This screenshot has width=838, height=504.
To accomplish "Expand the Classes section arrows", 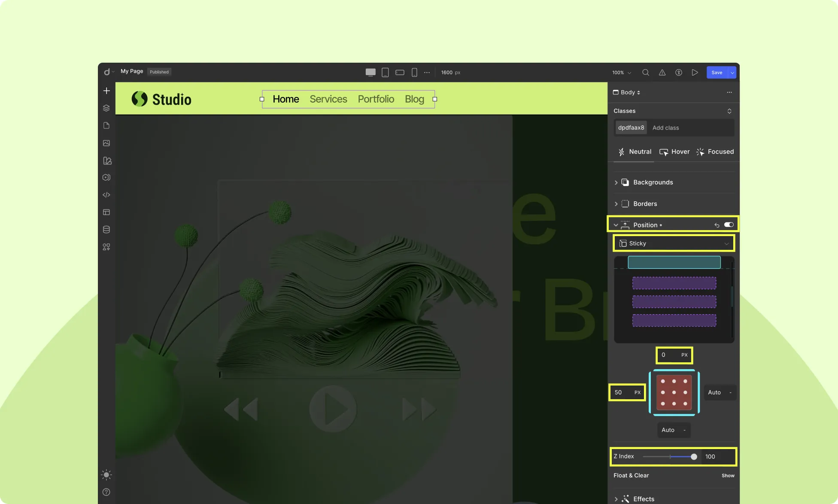I will point(729,111).
